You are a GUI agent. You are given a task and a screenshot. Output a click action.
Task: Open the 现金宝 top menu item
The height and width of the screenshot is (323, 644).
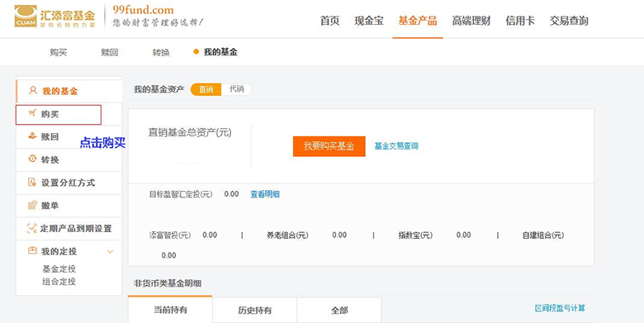click(x=369, y=21)
